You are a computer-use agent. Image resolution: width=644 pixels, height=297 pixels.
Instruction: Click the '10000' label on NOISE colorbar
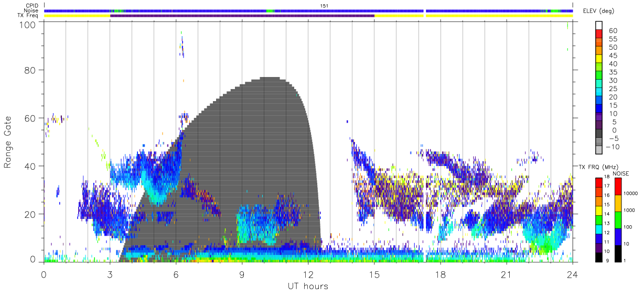pos(631,194)
